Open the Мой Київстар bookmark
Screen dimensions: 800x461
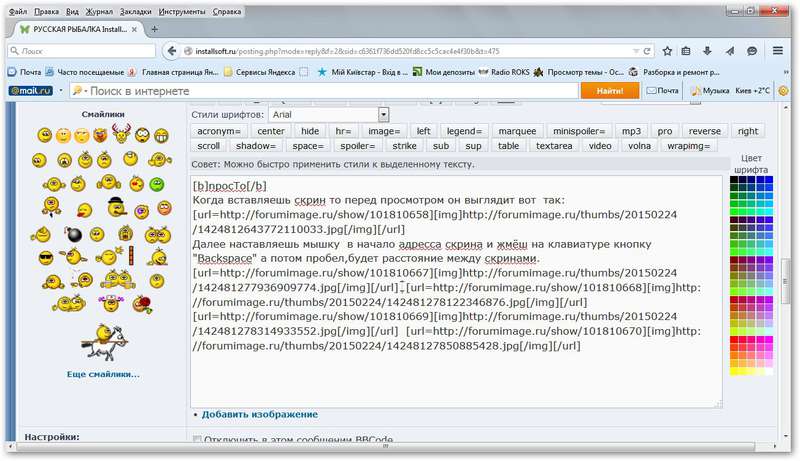tap(362, 72)
